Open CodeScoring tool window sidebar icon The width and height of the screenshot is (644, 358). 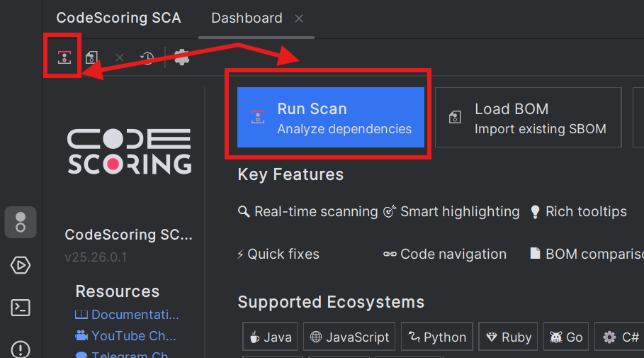(21, 223)
